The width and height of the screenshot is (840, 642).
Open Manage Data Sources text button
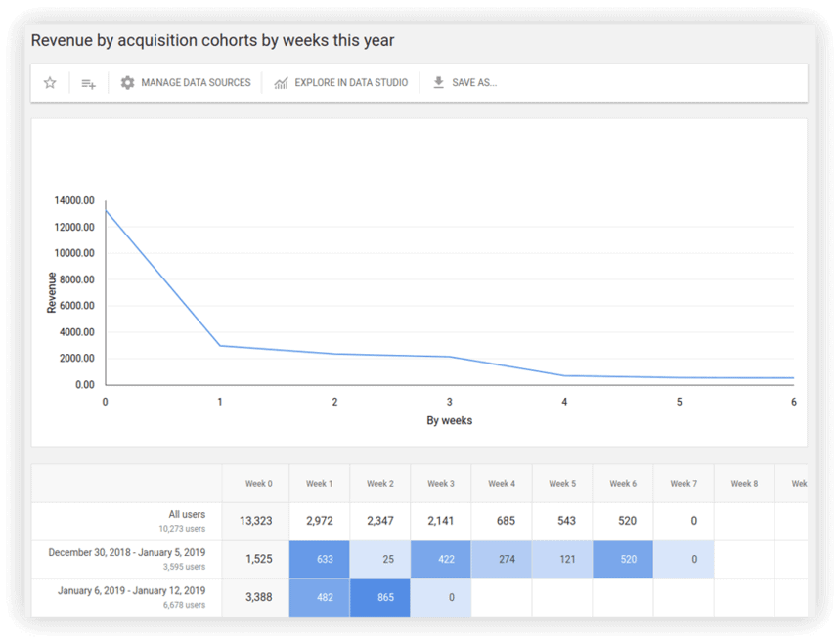tap(196, 83)
